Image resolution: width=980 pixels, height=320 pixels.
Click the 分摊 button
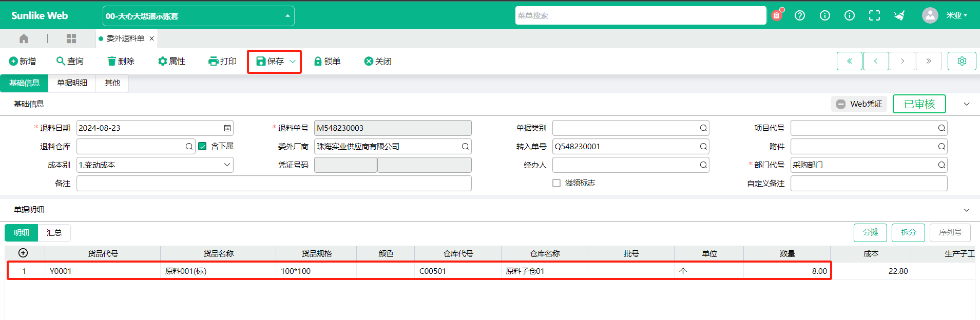871,232
